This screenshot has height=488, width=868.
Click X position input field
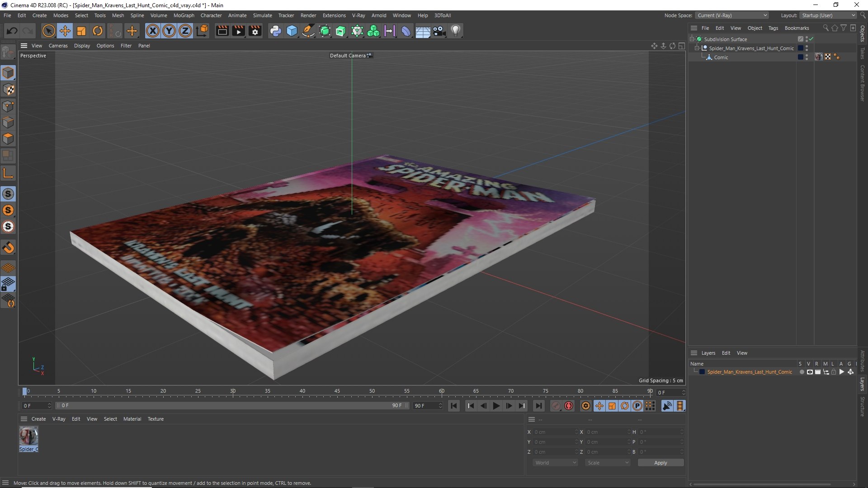(x=556, y=432)
